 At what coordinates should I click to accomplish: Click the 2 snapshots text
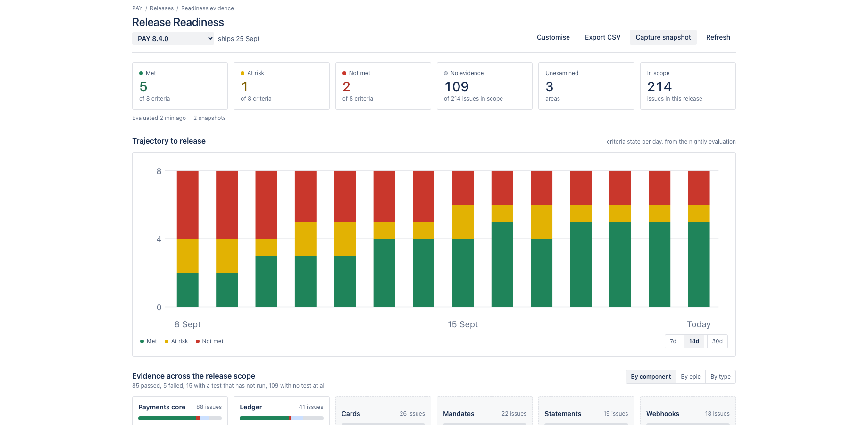point(209,118)
